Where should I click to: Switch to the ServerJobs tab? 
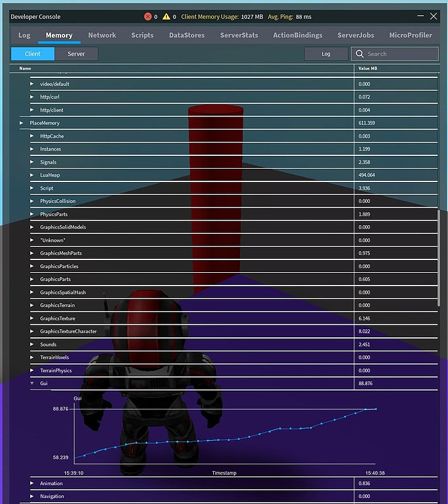tap(356, 36)
